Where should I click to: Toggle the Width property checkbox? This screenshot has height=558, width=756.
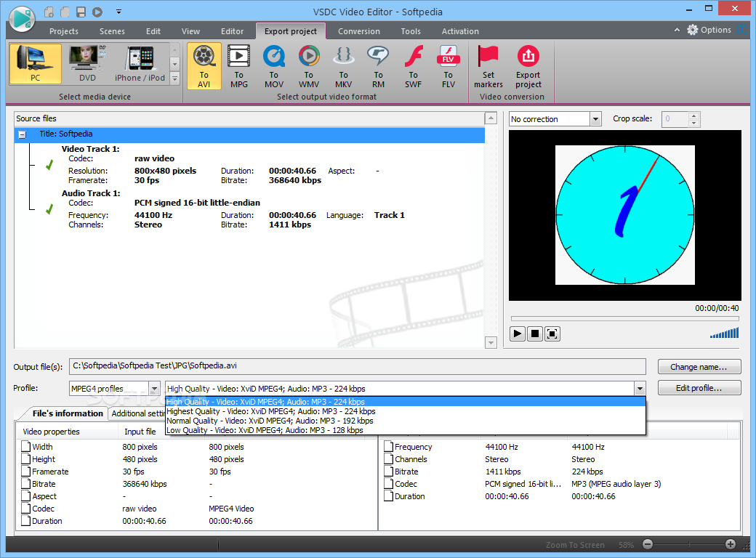(x=26, y=447)
